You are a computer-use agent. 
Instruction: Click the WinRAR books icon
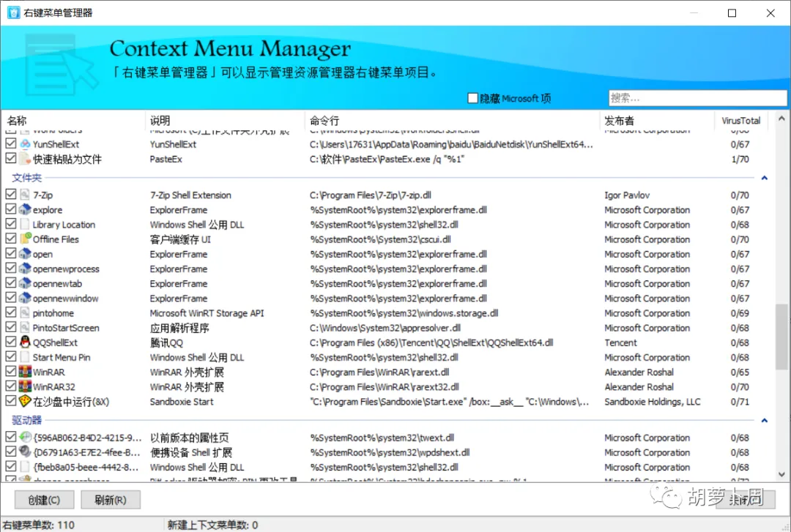25,371
